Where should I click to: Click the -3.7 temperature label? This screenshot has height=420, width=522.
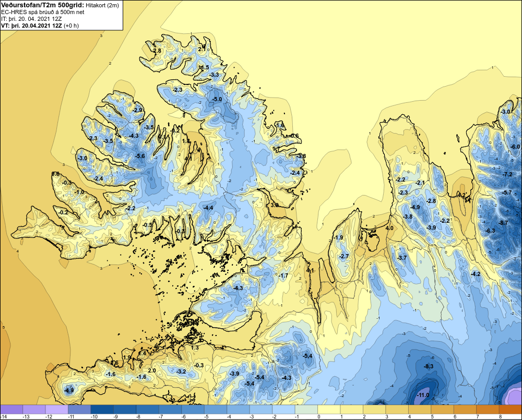pos(402,258)
